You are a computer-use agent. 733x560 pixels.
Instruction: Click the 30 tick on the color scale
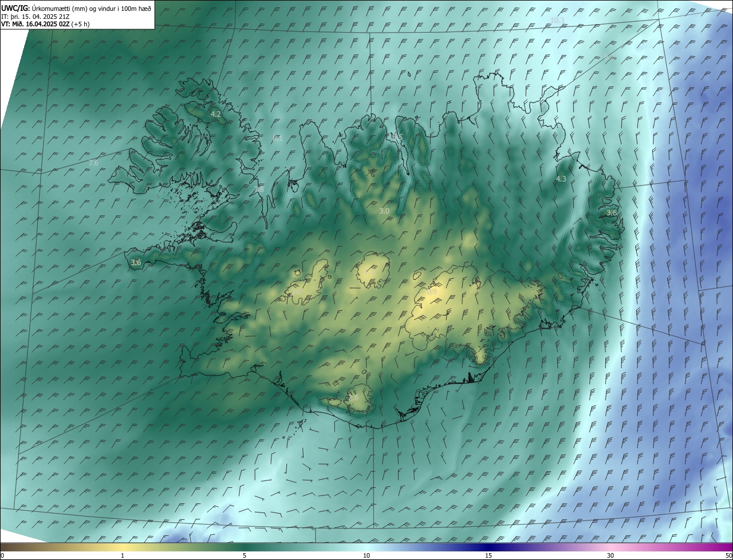610,555
